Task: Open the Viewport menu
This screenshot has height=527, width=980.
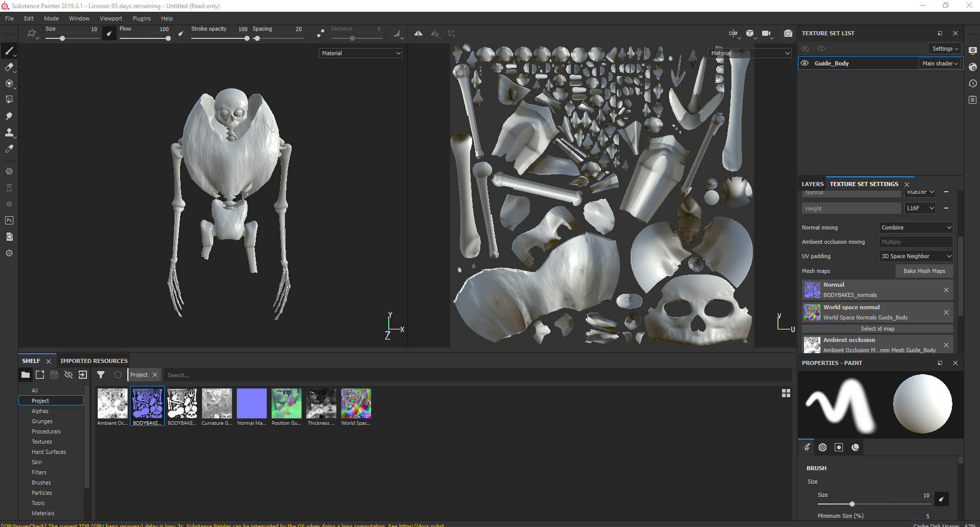Action: point(110,18)
